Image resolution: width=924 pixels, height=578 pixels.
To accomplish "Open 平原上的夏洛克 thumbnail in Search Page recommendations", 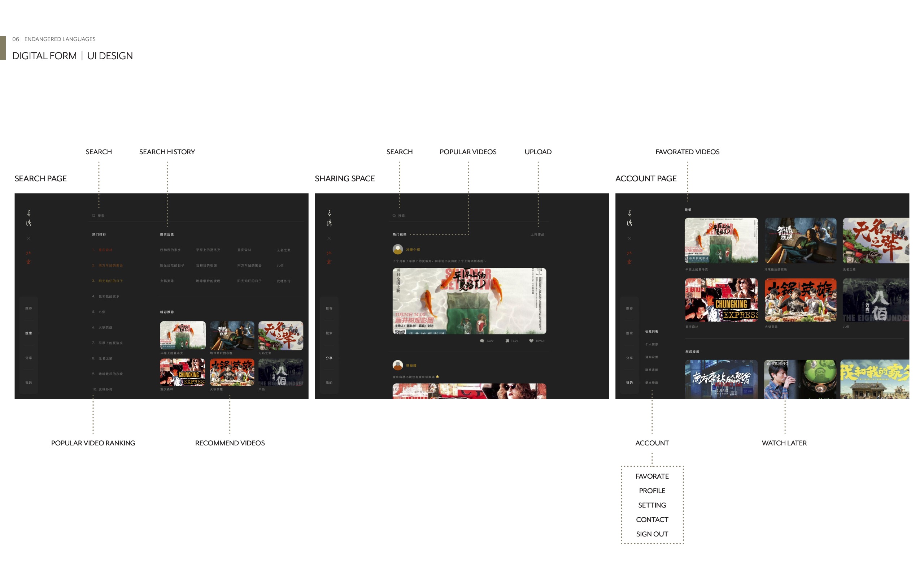I will point(183,335).
